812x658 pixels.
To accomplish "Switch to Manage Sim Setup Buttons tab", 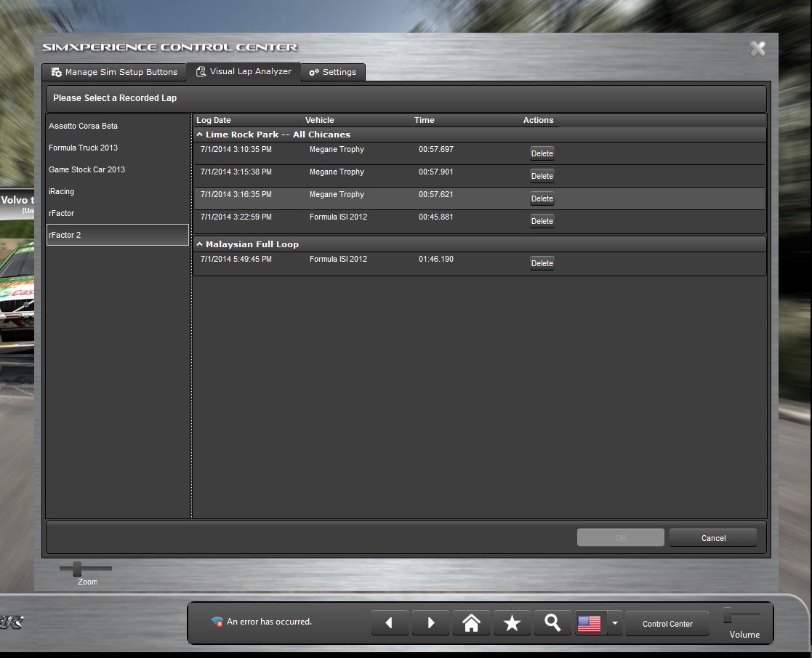I will tap(114, 72).
